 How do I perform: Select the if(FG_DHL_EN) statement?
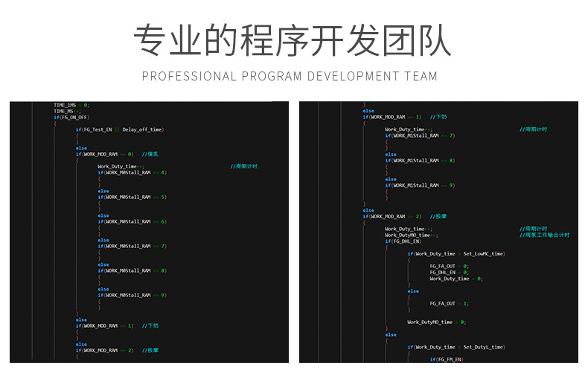[403, 241]
